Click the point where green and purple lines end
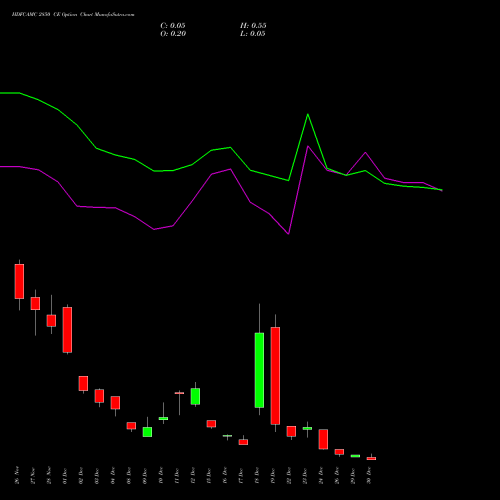500x500 pixels. [442, 190]
